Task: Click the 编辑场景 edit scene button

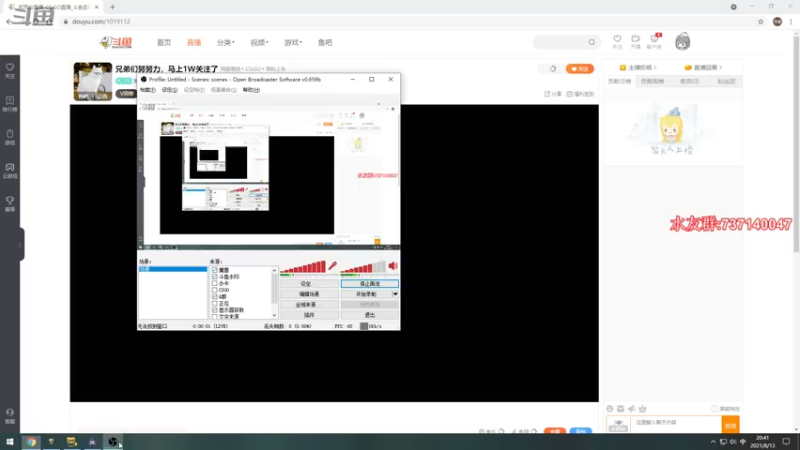Action: tap(309, 294)
